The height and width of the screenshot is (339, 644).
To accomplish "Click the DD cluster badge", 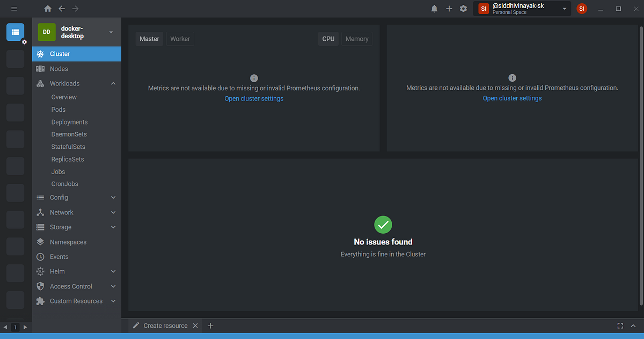I will (x=47, y=32).
